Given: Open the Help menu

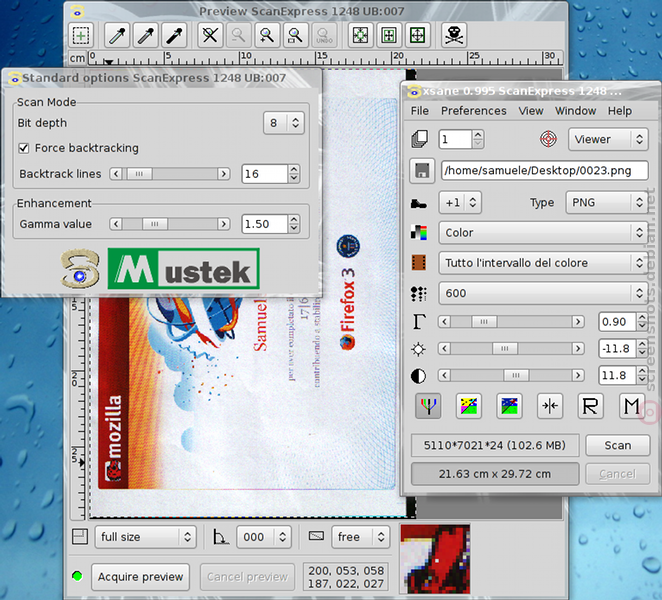Looking at the screenshot, I should 620,111.
